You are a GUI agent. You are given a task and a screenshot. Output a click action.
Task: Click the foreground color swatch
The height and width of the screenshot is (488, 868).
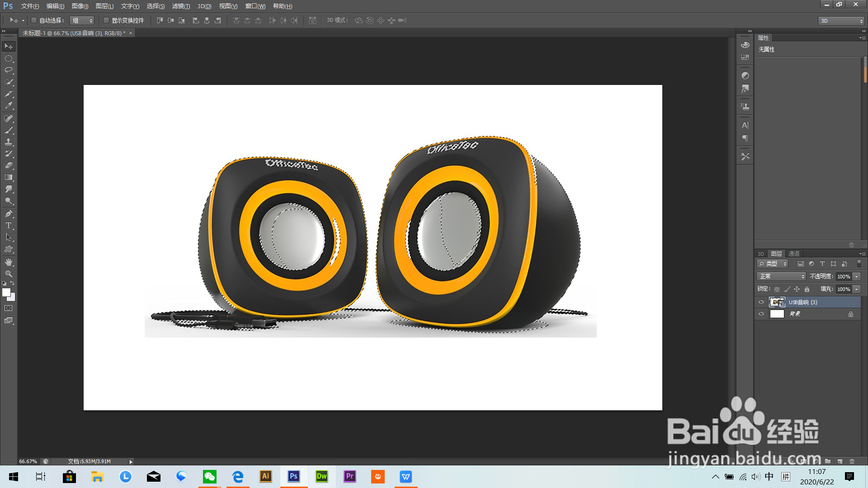point(6,292)
